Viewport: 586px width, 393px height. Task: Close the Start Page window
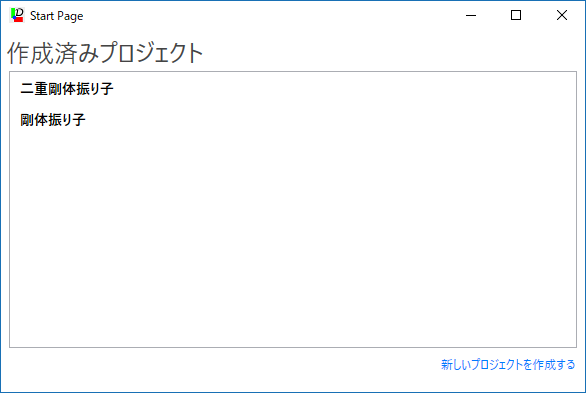coord(562,15)
